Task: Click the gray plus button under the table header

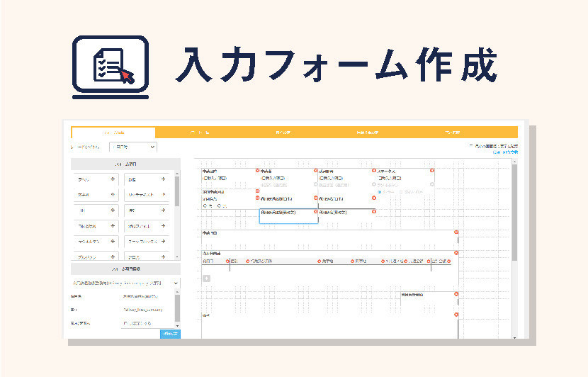Action: tap(207, 278)
